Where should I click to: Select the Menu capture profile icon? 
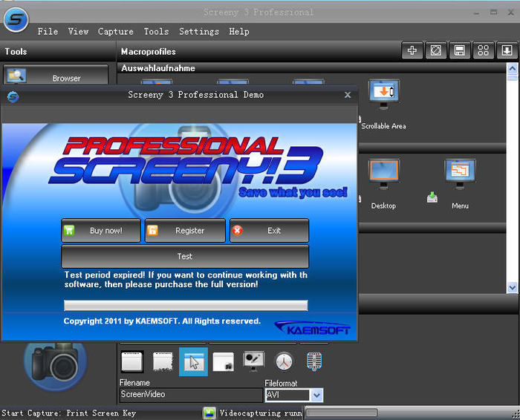click(x=460, y=174)
